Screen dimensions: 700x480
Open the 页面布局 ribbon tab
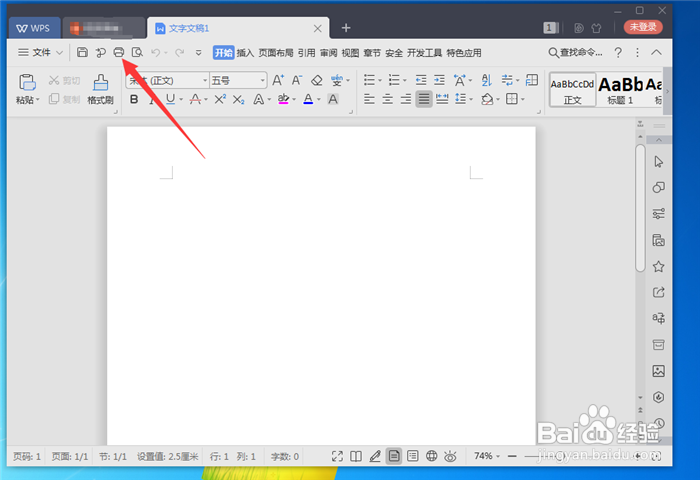click(x=276, y=53)
